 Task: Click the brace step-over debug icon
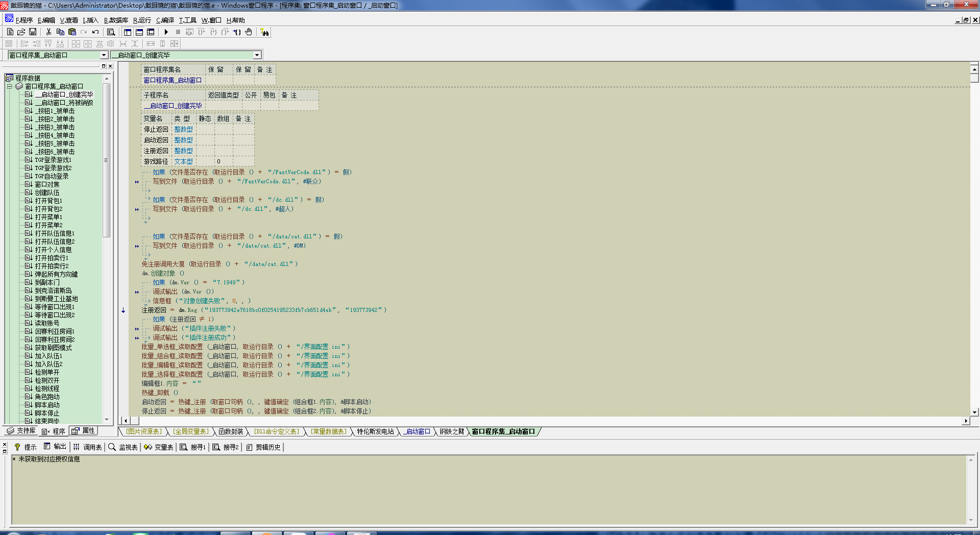pos(201,32)
